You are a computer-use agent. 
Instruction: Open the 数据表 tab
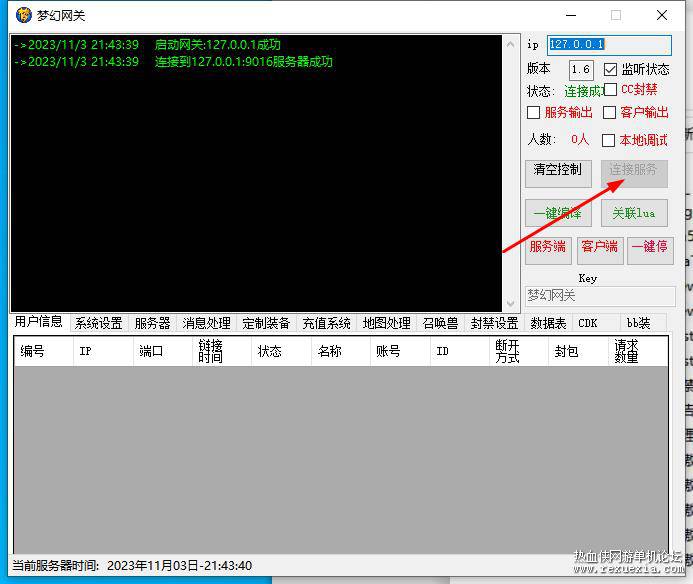[x=548, y=324]
